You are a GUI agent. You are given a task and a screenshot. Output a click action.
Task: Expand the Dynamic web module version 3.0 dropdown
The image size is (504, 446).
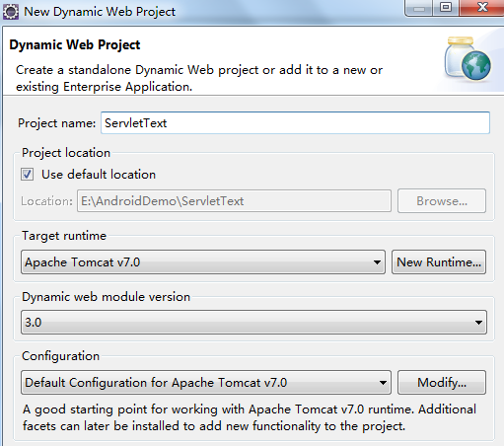pos(253,323)
